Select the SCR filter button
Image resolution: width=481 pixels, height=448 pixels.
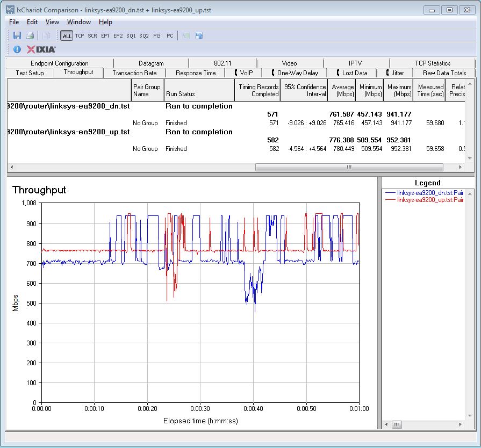pyautogui.click(x=92, y=36)
